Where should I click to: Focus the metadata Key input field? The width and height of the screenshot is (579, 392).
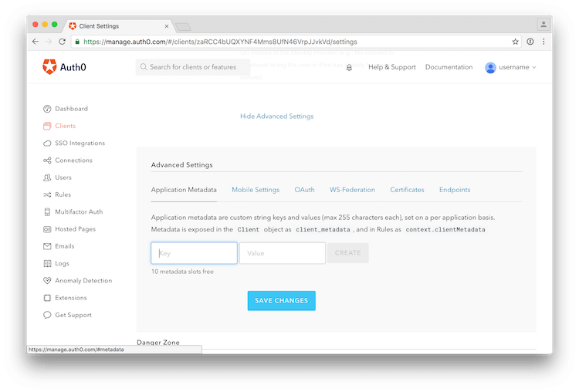(194, 253)
